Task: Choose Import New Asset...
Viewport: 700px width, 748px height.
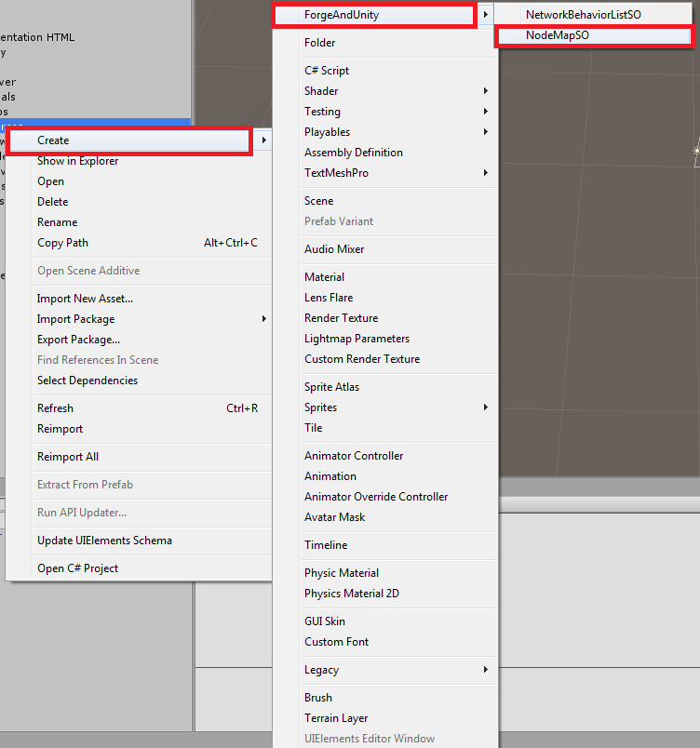Action: 139,299
